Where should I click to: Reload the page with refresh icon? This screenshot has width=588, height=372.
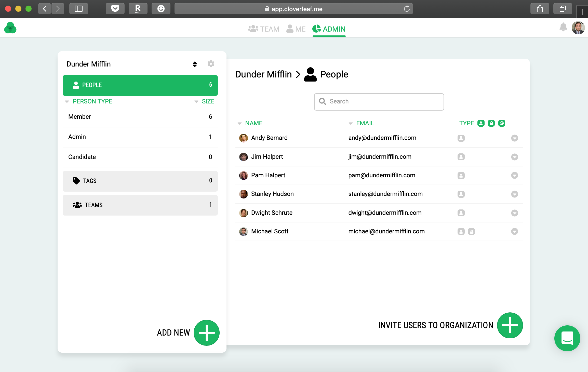click(x=407, y=9)
